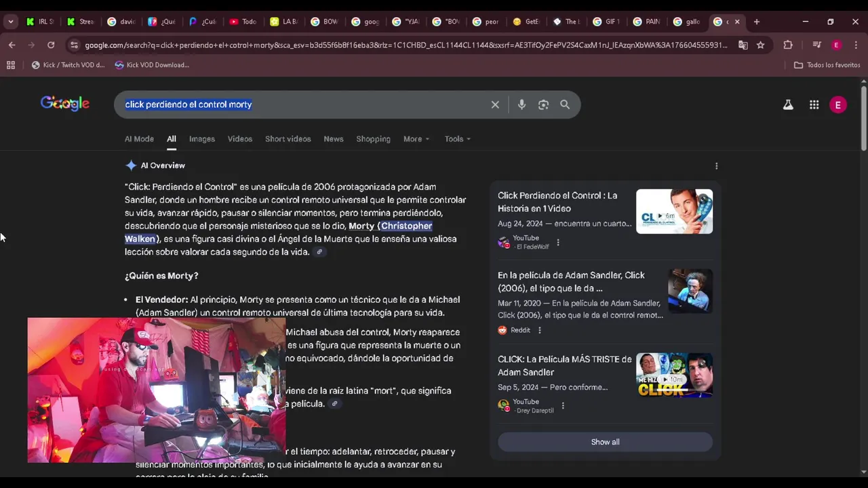Switch to Videos results tab

click(x=240, y=139)
